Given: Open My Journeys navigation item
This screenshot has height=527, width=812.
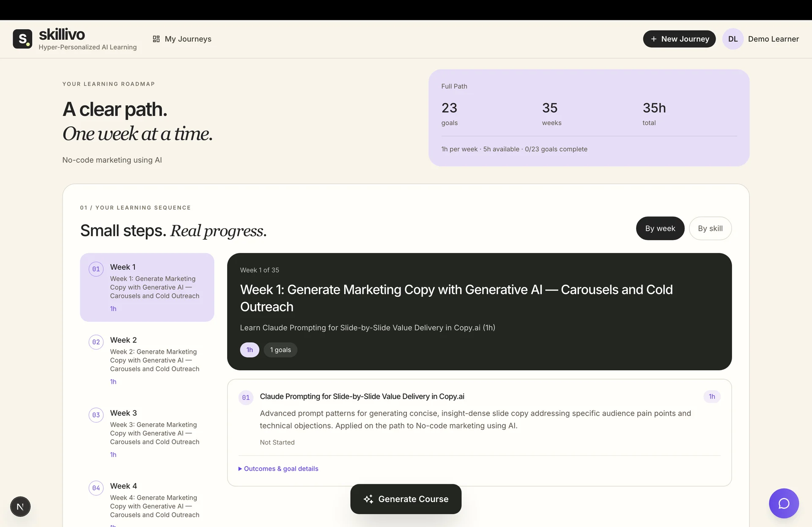Looking at the screenshot, I should coord(182,39).
